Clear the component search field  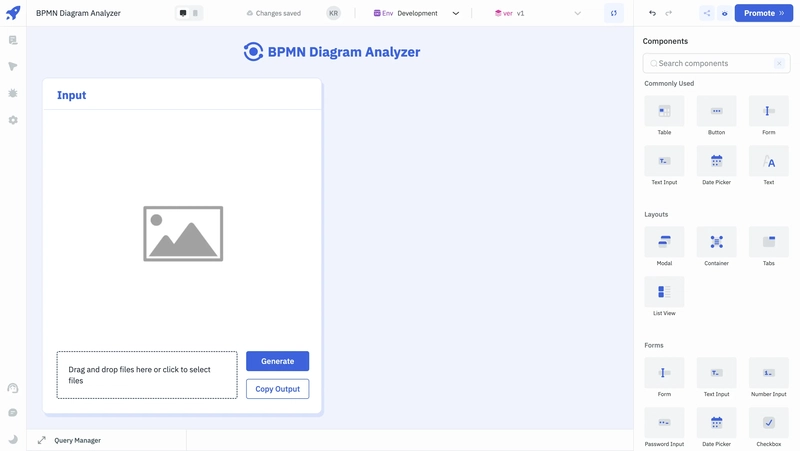(779, 63)
